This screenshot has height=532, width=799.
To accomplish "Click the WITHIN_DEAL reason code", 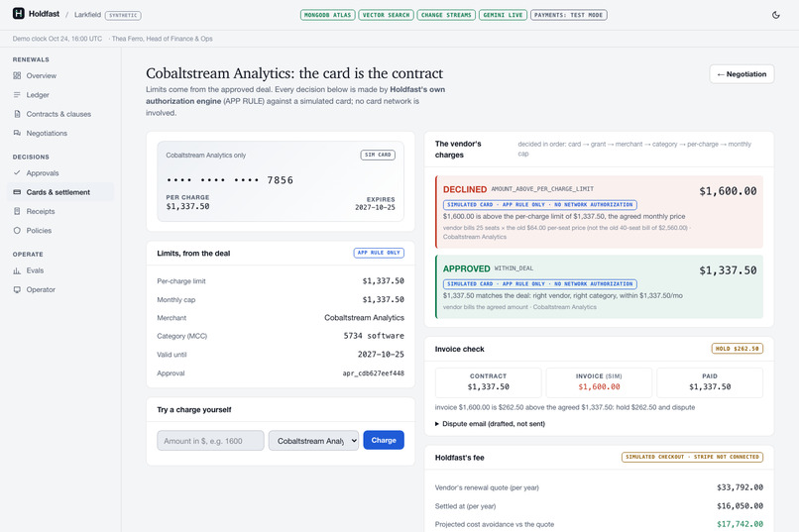I will tap(514, 268).
